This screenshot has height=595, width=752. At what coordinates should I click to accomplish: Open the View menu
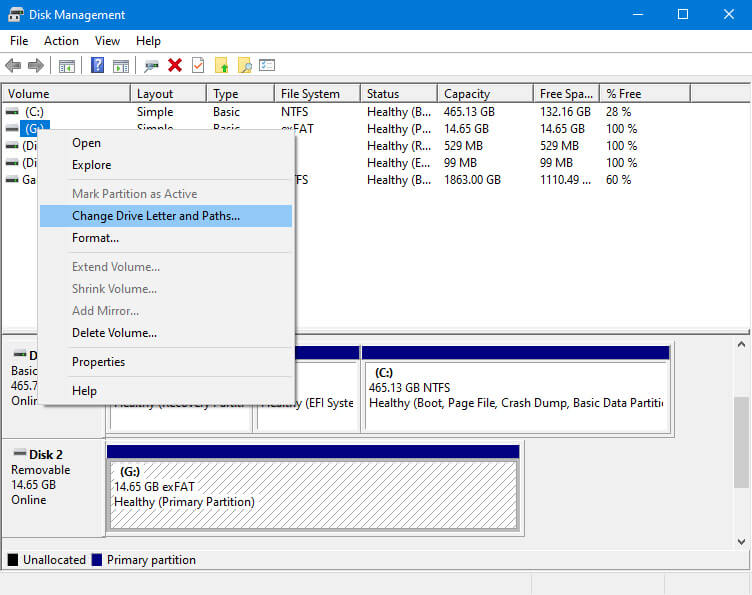coord(107,41)
